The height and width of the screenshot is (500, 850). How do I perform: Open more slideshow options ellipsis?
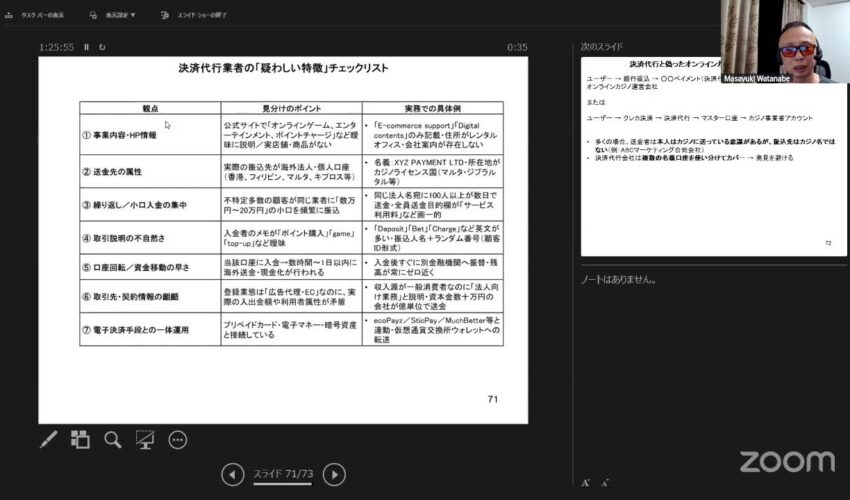[x=178, y=439]
